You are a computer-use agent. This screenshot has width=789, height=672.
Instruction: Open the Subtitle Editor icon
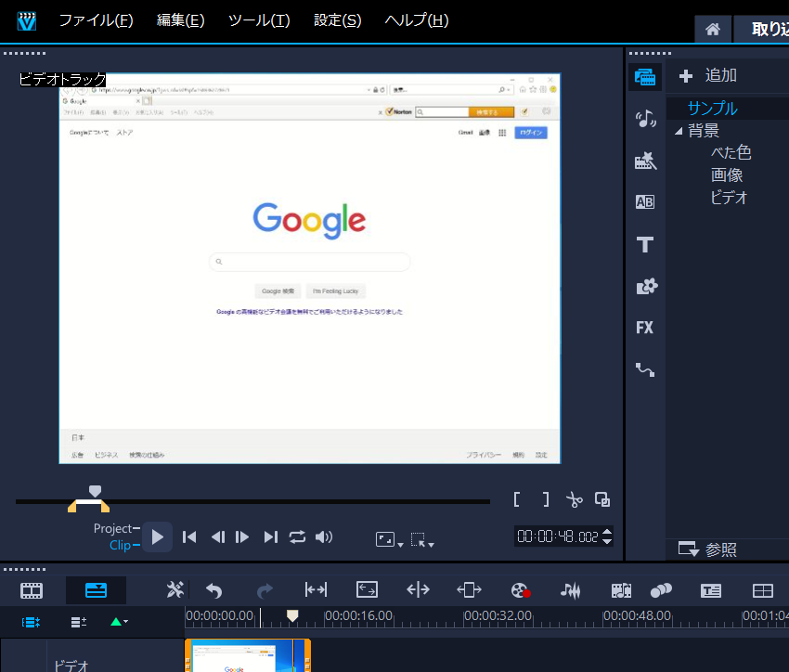point(711,590)
